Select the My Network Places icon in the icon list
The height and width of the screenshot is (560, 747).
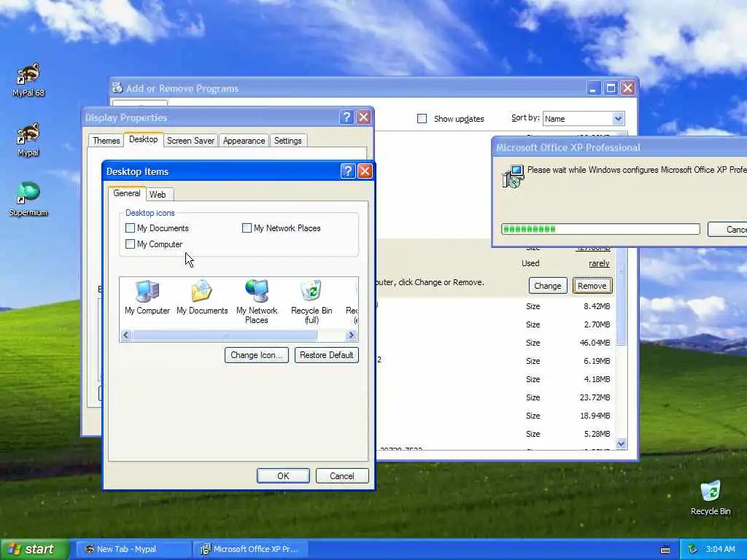(257, 302)
